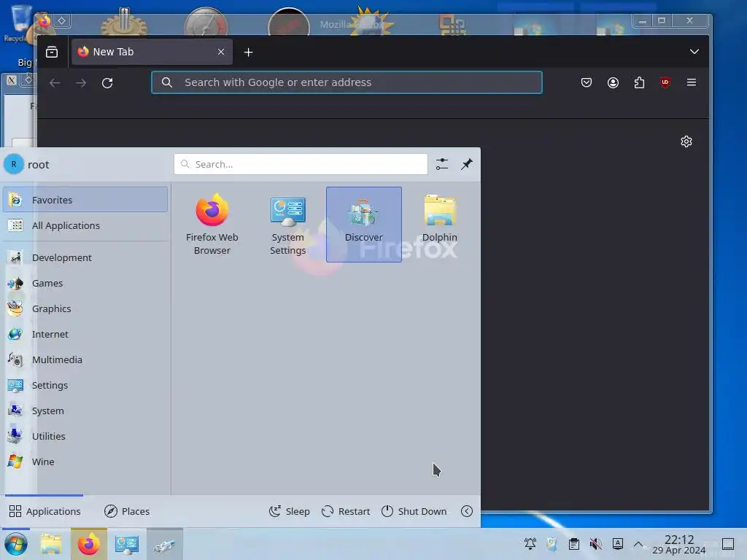747x560 pixels.
Task: Open Firefox account icon
Action: [x=613, y=82]
